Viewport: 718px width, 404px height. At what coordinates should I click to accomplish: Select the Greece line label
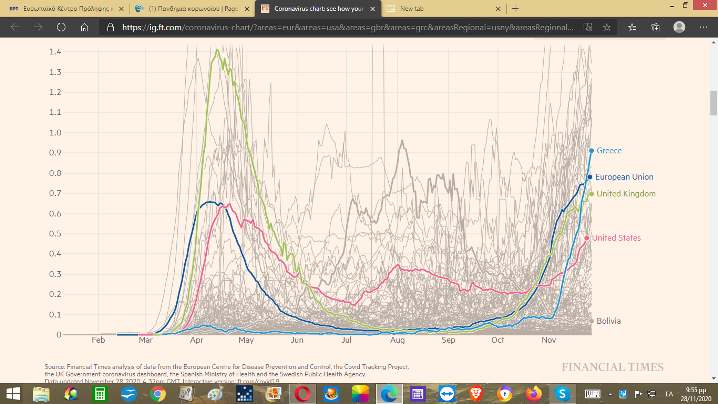point(609,151)
